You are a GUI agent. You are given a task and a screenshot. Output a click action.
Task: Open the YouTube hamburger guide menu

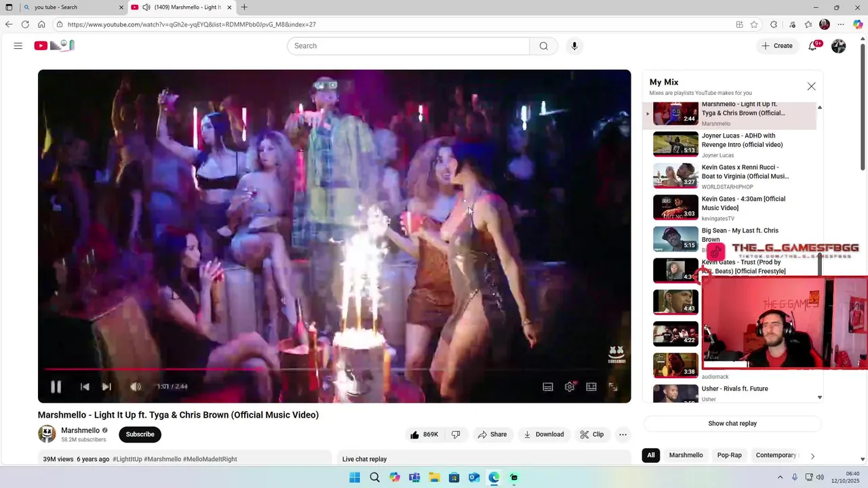click(18, 45)
